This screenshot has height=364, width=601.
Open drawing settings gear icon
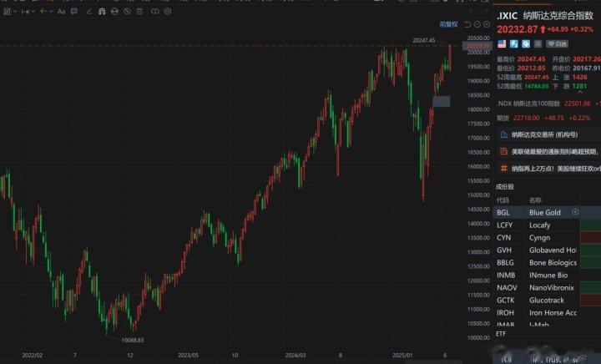[x=168, y=12]
